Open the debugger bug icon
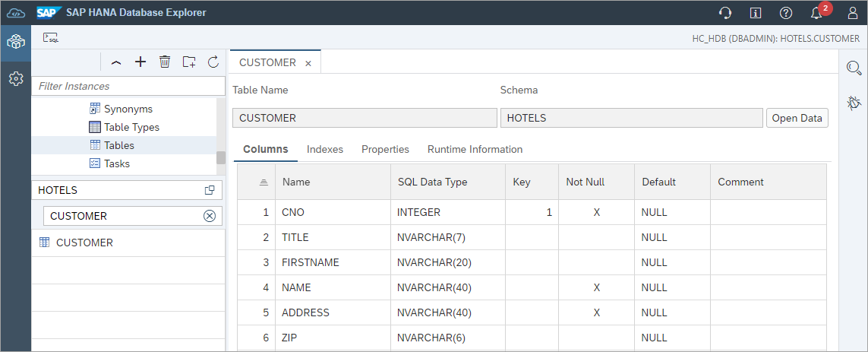Image resolution: width=868 pixels, height=352 pixels. click(x=854, y=103)
